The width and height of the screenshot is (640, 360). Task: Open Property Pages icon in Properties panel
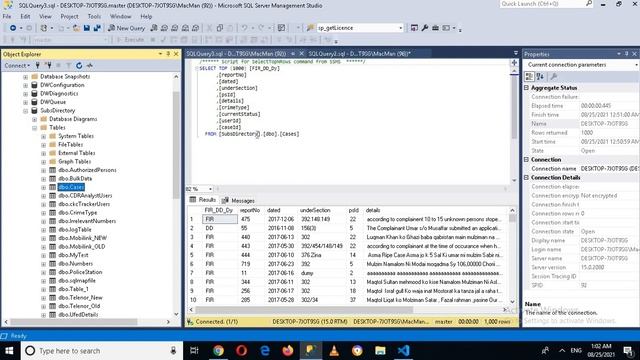[x=553, y=76]
